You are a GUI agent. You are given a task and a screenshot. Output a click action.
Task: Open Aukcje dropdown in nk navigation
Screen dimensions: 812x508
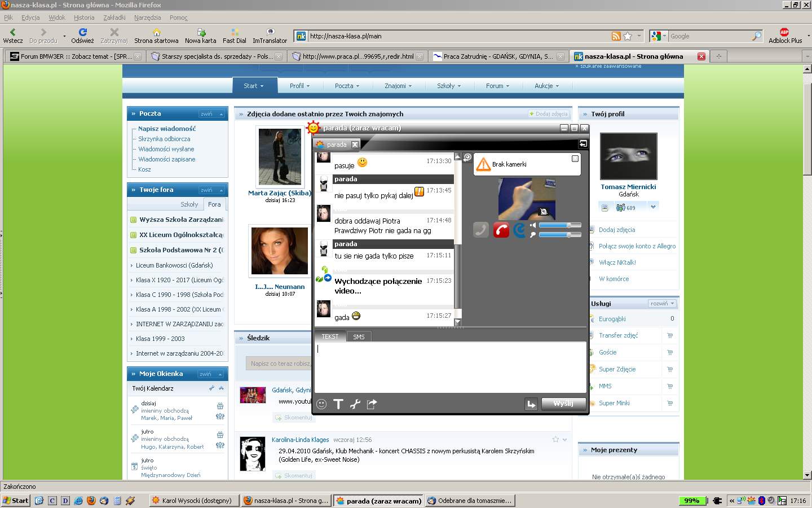547,86
